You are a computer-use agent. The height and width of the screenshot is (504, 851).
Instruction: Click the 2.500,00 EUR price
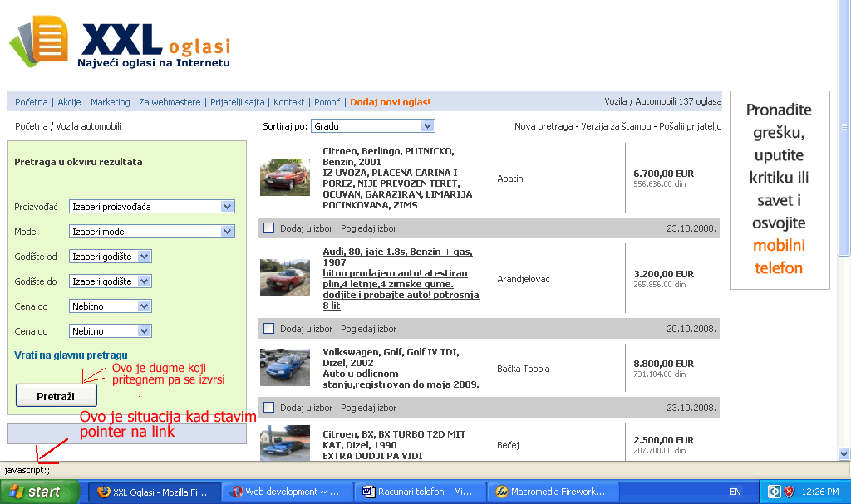point(664,440)
